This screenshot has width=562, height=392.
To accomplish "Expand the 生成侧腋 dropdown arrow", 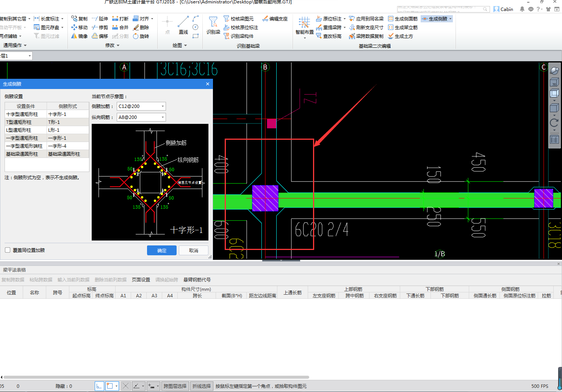I will coord(450,19).
